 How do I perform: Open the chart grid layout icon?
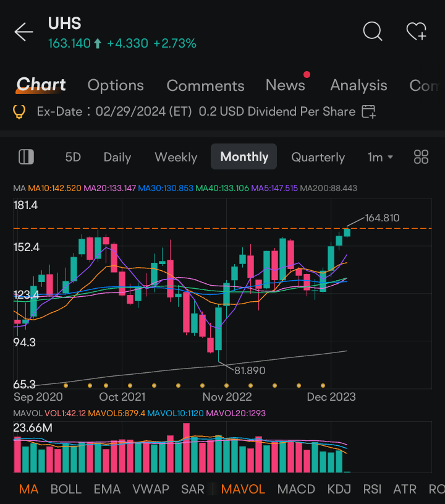pyautogui.click(x=421, y=157)
